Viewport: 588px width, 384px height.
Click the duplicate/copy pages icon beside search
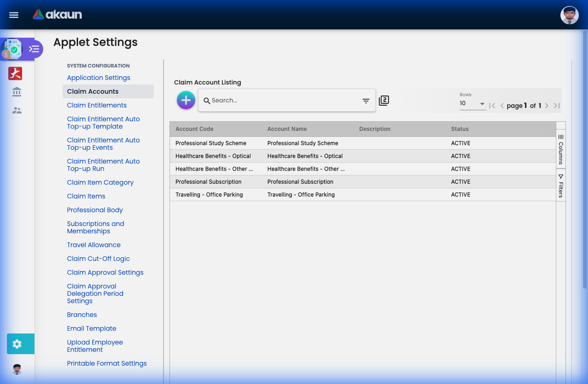[x=384, y=100]
